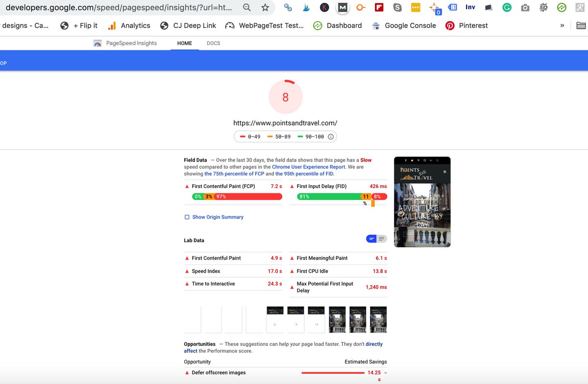Click the FID distribution bar
Screen dimensions: 588x384
[342, 196]
